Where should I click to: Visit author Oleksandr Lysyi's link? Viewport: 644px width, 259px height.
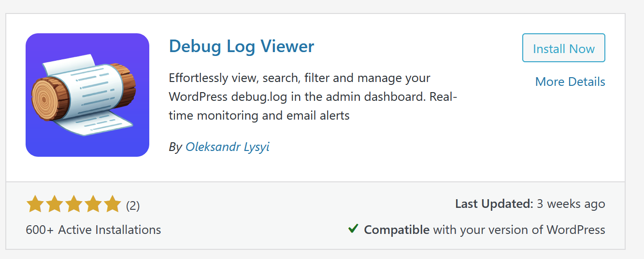click(227, 147)
